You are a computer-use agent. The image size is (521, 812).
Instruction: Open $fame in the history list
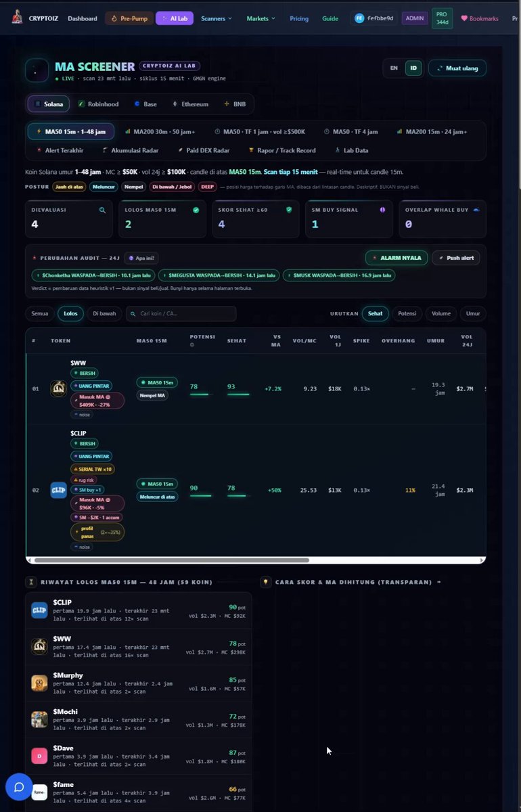point(139,792)
